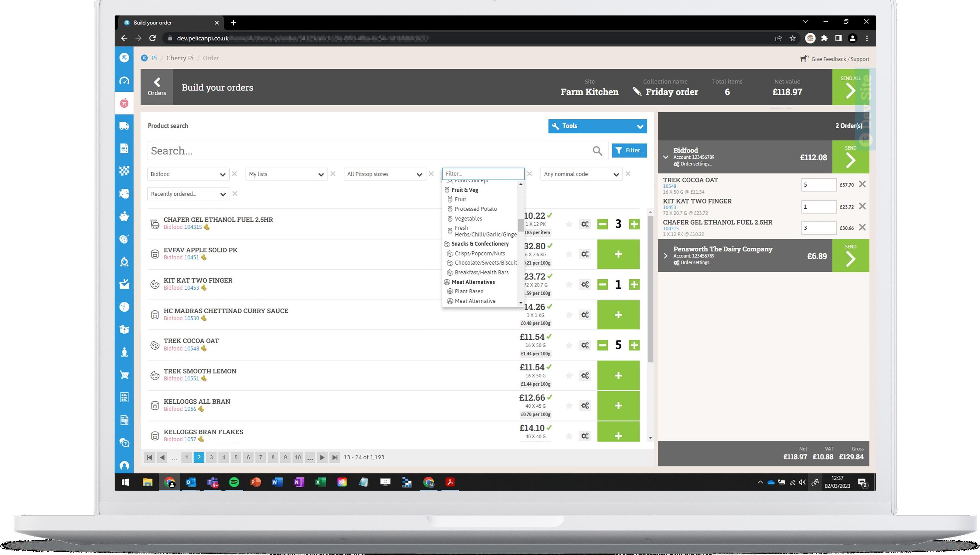Screen dimensions: 980x555
Task: Click the blue Filter button
Action: point(629,150)
